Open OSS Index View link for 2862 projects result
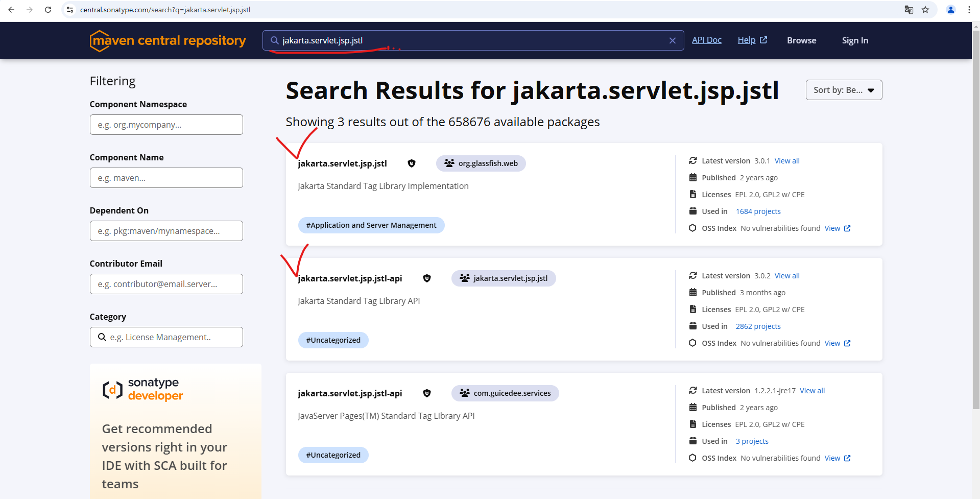Image resolution: width=980 pixels, height=499 pixels. click(832, 343)
